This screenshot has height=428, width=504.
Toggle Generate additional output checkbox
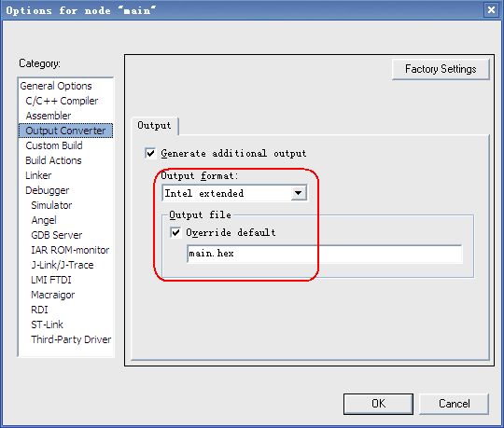point(150,153)
